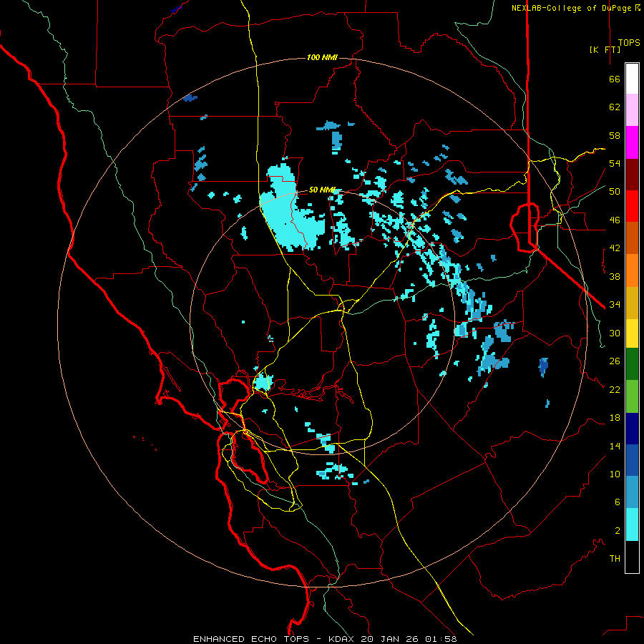Click the 10 legend value
The width and height of the screenshot is (644, 644).
pos(615,474)
